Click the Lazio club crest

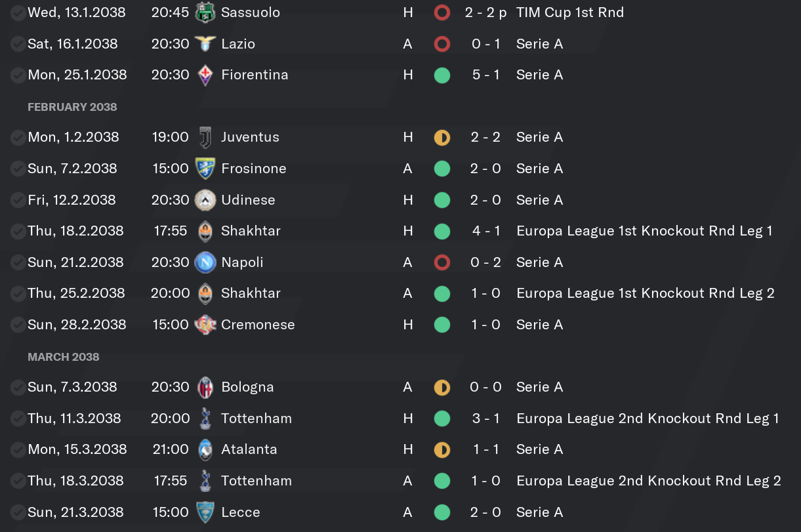[205, 44]
